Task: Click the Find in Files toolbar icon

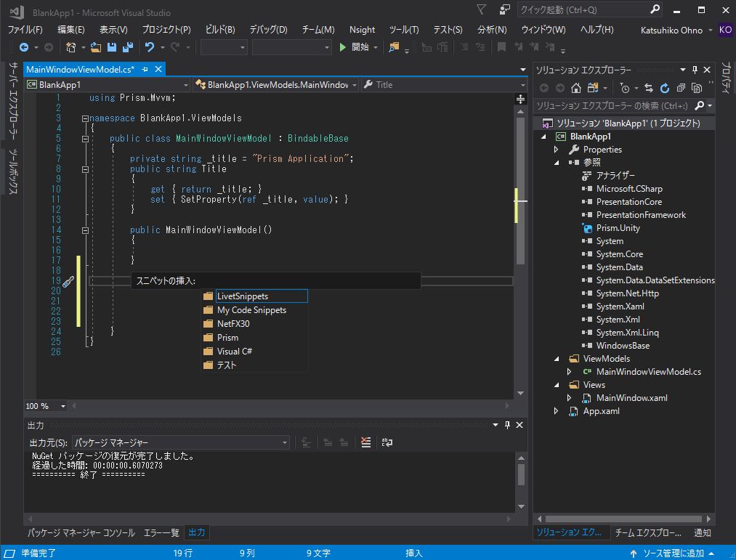Action: [x=394, y=47]
